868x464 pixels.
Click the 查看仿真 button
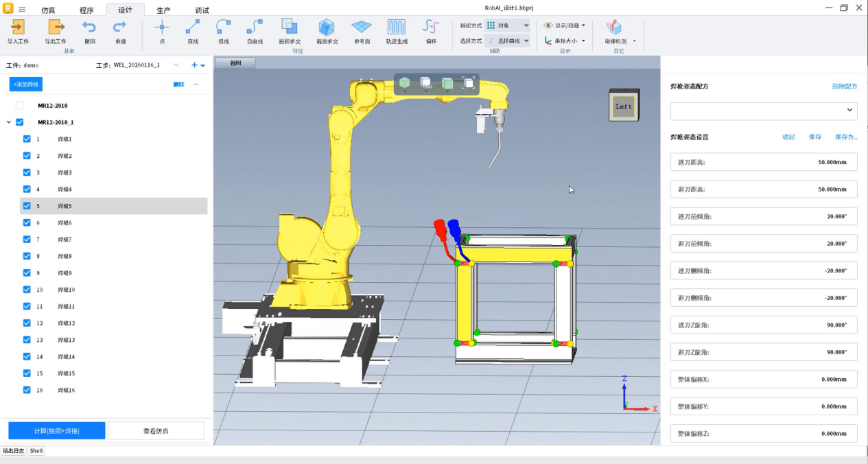coord(156,430)
